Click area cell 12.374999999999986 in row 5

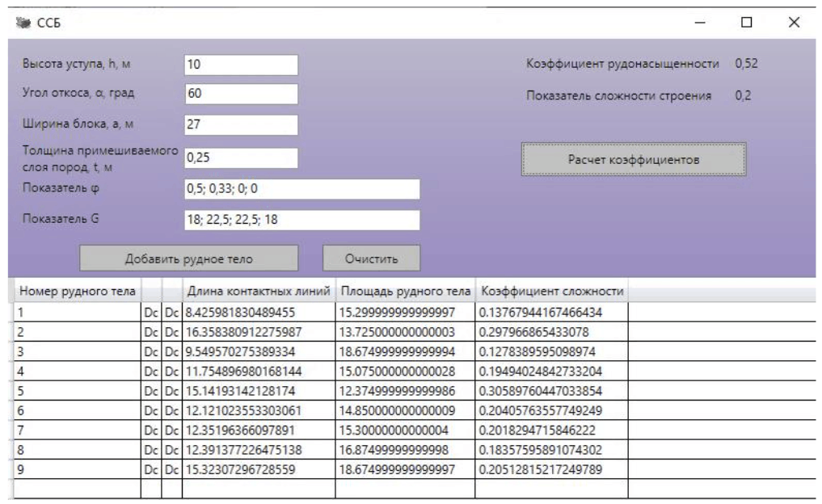[x=404, y=389]
